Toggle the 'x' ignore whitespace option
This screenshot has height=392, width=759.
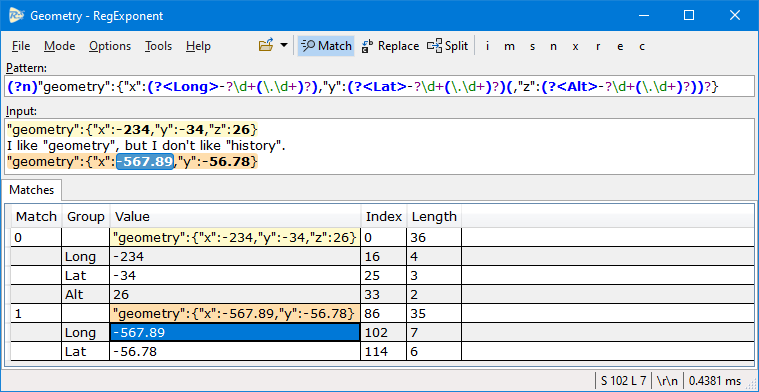pyautogui.click(x=576, y=46)
